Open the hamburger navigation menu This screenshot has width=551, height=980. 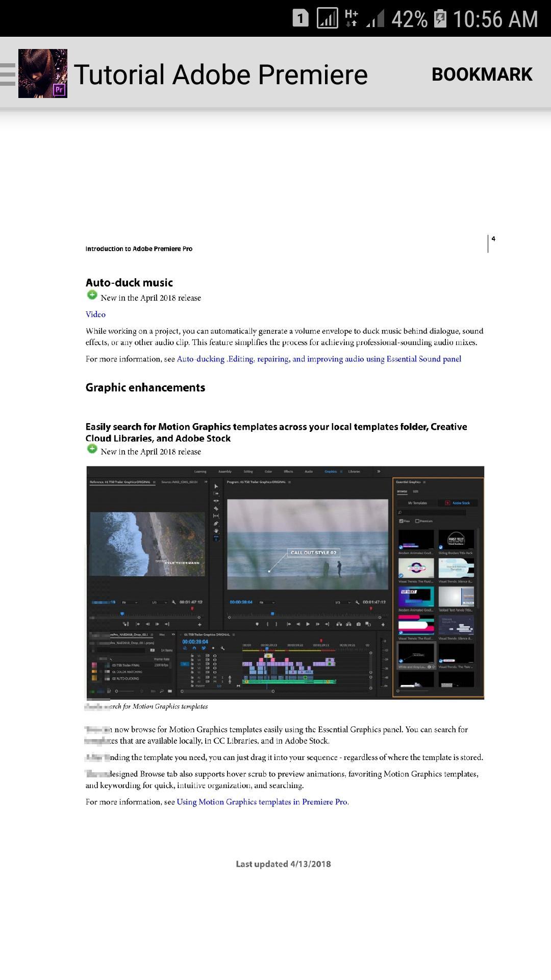8,74
